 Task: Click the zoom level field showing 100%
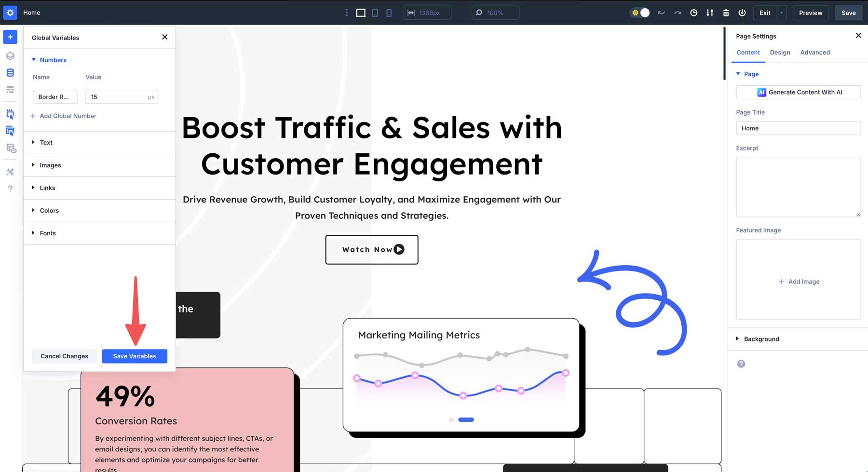pos(495,13)
